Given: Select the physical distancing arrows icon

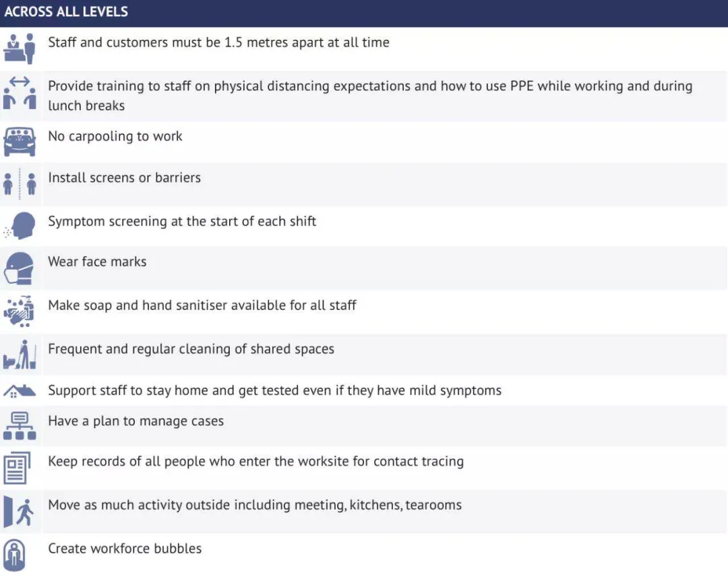Looking at the screenshot, I should 20,93.
